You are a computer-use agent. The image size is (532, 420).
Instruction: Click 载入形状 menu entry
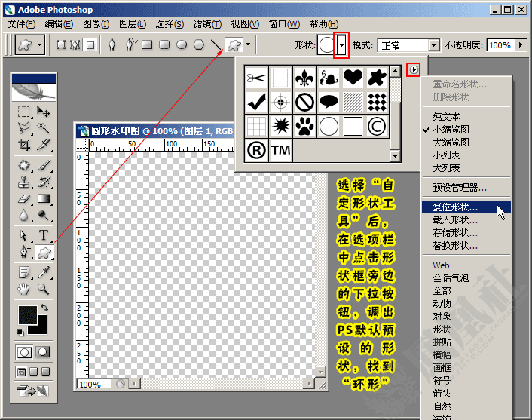466,220
